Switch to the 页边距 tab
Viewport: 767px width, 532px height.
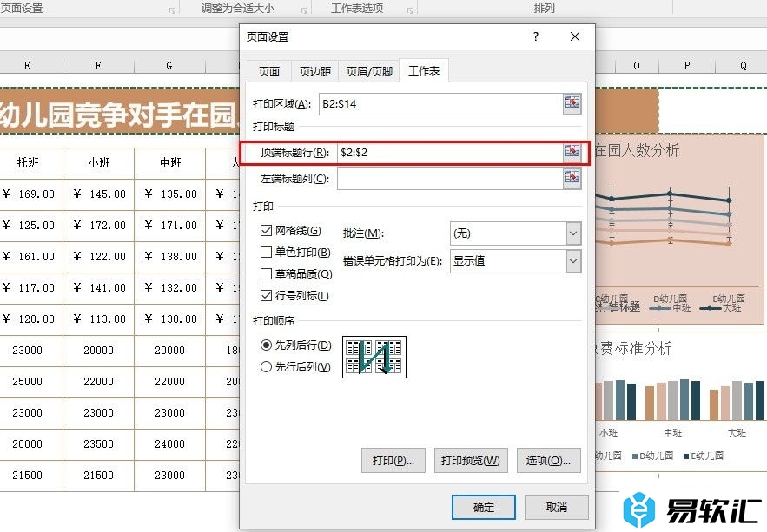tap(315, 71)
